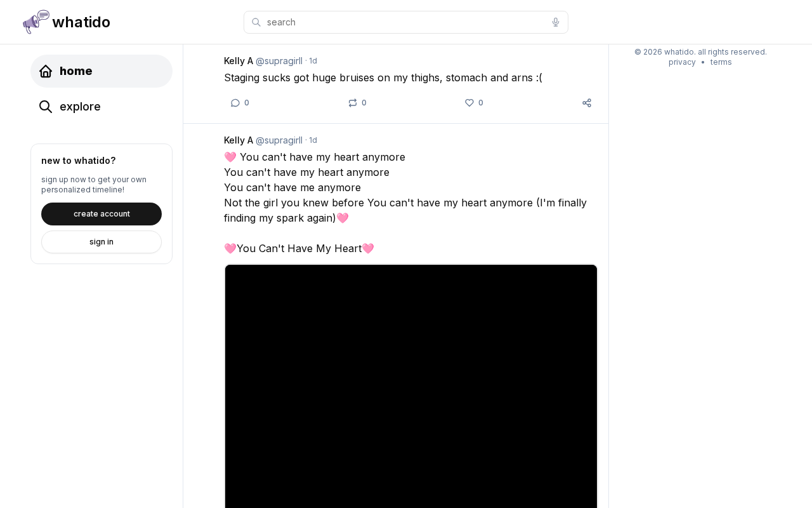The image size is (812, 508).
Task: Click the create account button
Action: pyautogui.click(x=101, y=214)
